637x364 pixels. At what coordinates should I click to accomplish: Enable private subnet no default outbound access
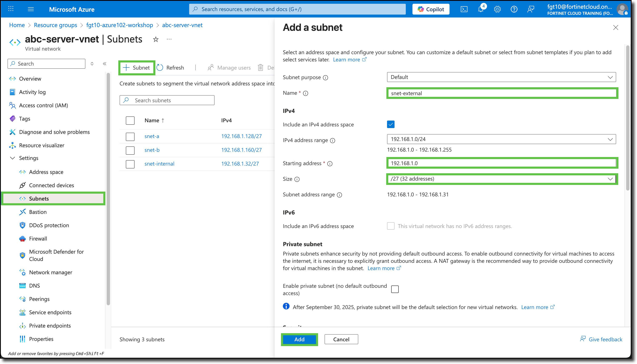(395, 289)
